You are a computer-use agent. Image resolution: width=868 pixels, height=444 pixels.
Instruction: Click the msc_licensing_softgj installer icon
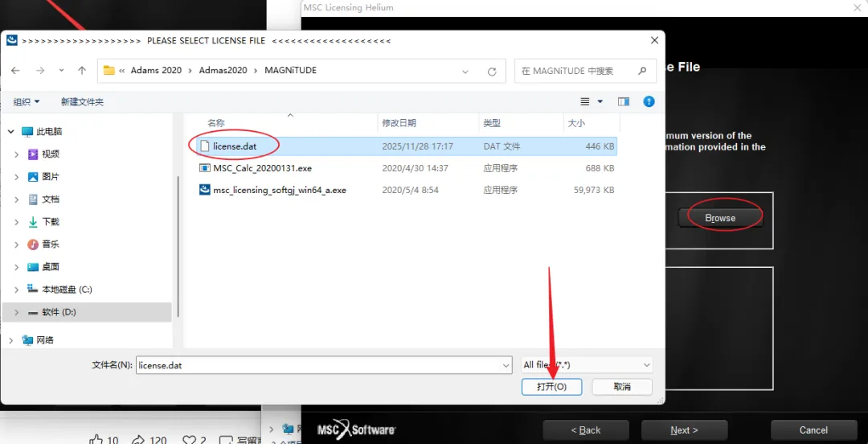click(205, 190)
